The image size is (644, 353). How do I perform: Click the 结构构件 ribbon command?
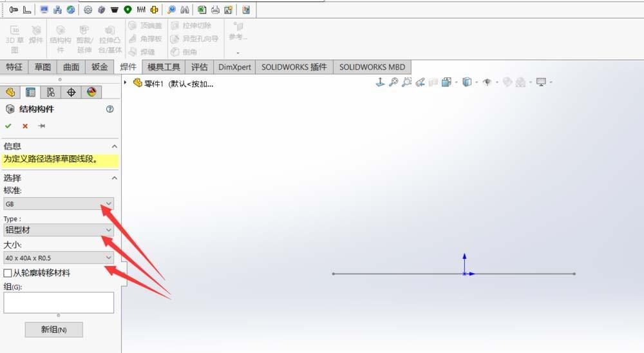(61, 39)
